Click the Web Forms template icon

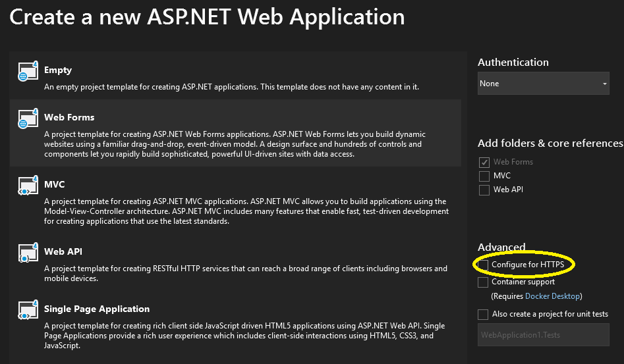(27, 119)
